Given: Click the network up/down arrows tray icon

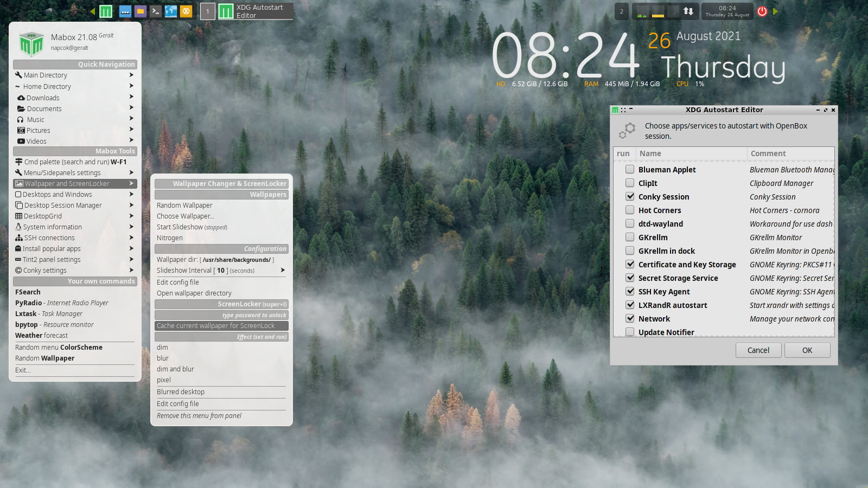Looking at the screenshot, I should [688, 11].
